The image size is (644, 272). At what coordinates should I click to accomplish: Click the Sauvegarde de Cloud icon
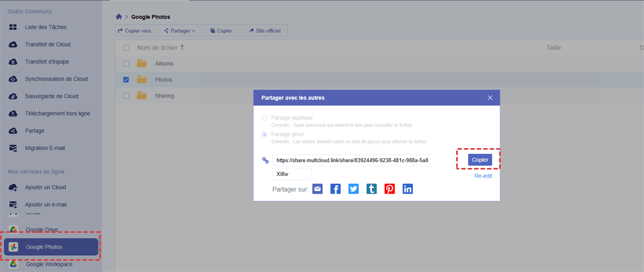(x=13, y=97)
